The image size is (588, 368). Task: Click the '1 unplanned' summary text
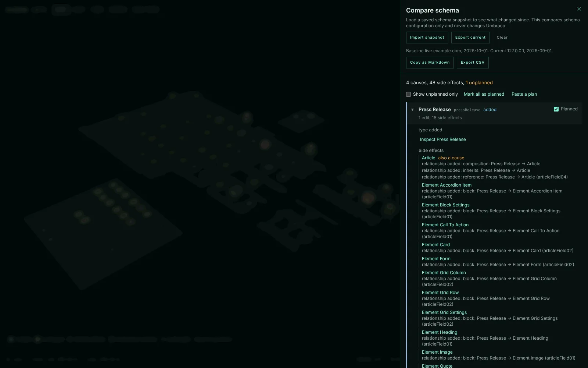(479, 83)
